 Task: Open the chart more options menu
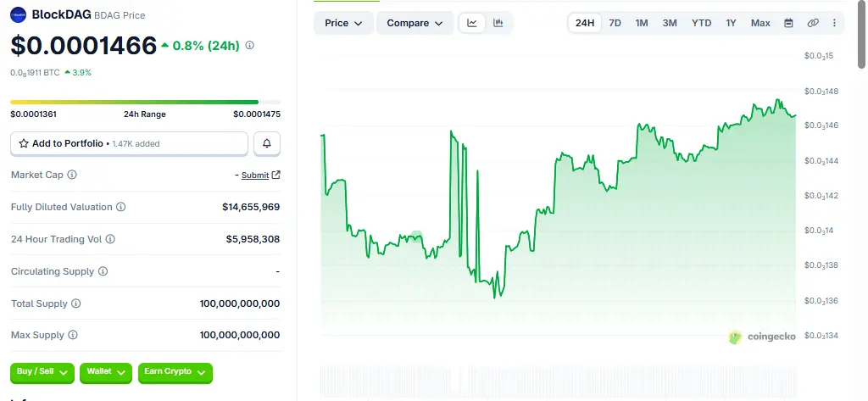coord(834,23)
